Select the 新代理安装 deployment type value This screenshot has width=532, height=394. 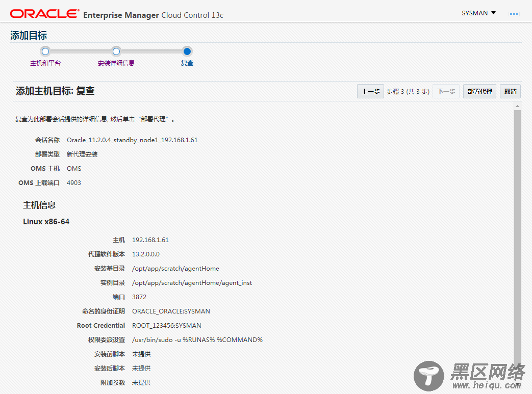[x=82, y=154]
